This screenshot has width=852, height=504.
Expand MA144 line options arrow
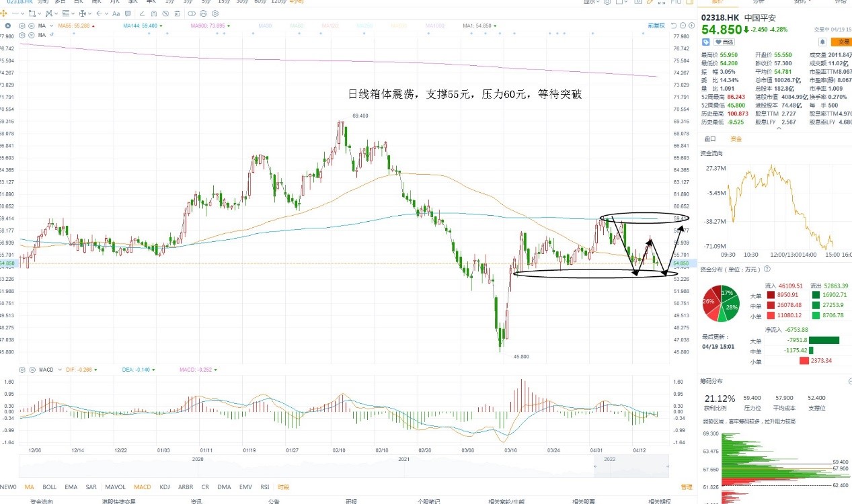coord(161,26)
